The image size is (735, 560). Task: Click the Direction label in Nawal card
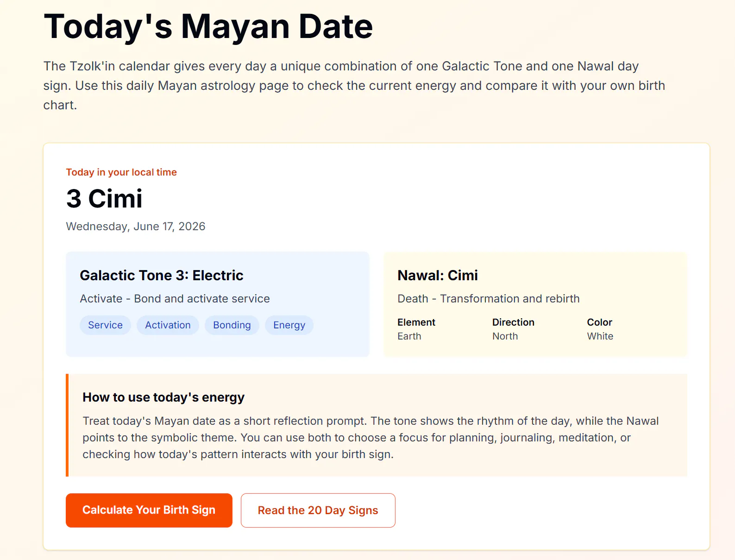[513, 322]
